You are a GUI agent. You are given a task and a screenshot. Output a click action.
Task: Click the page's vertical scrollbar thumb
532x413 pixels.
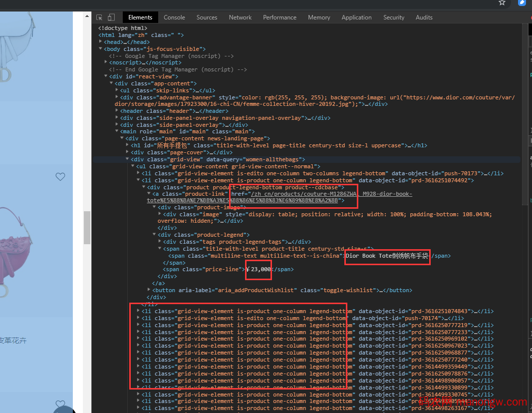point(87,227)
